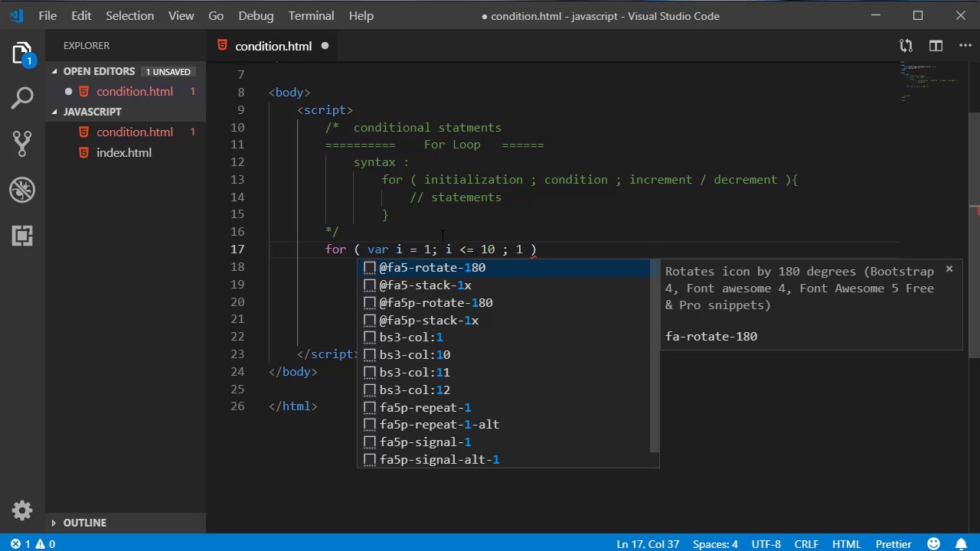The width and height of the screenshot is (980, 551).
Task: Click Ln 17, Col 37 cursor position
Action: 648,544
